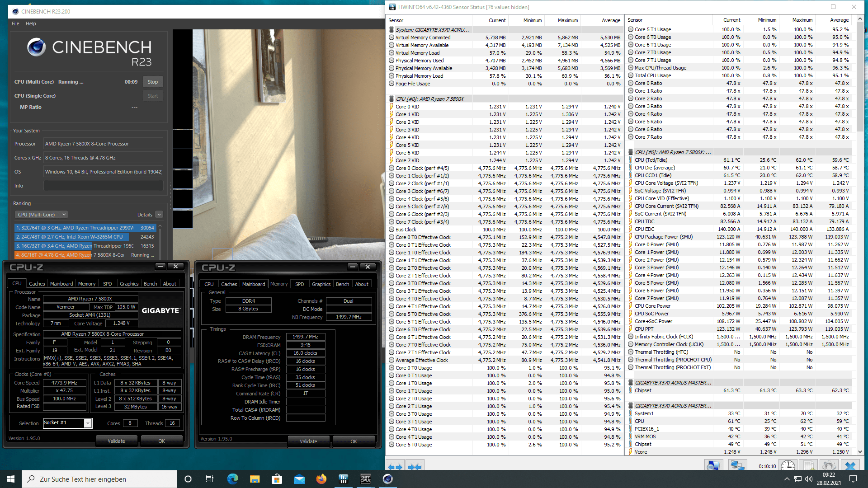
Task: Open the File menu in Cinebench
Action: 15,23
